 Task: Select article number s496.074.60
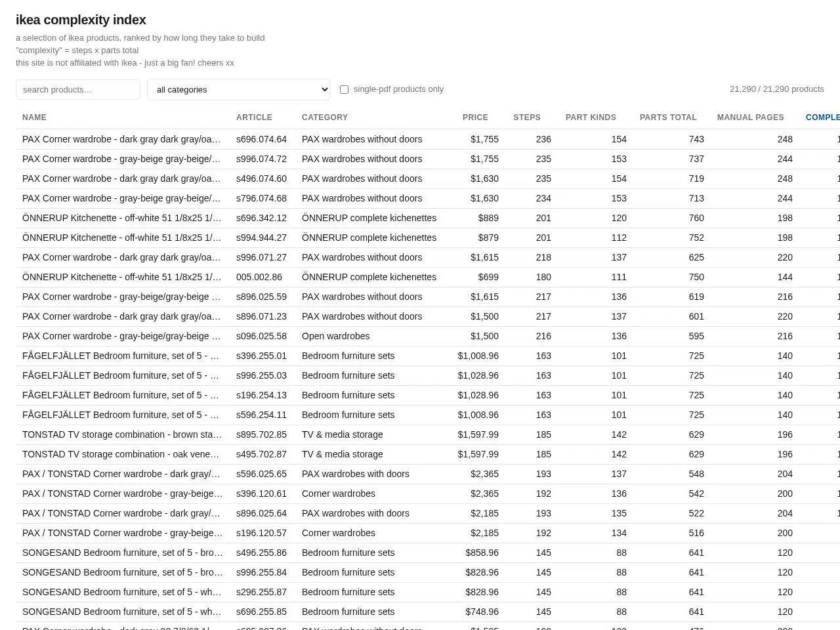point(261,178)
